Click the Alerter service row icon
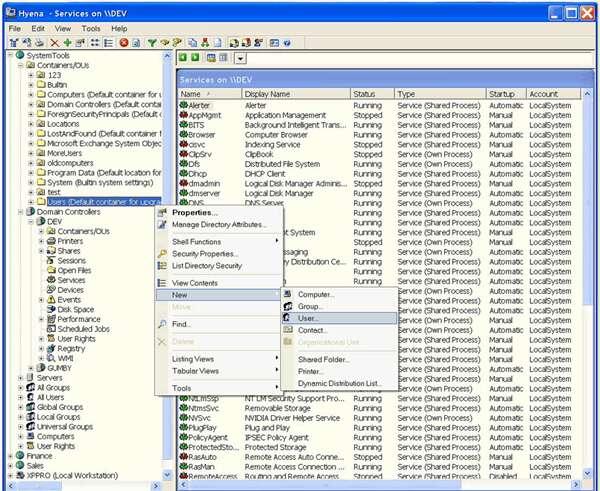This screenshot has width=600, height=491. [184, 105]
